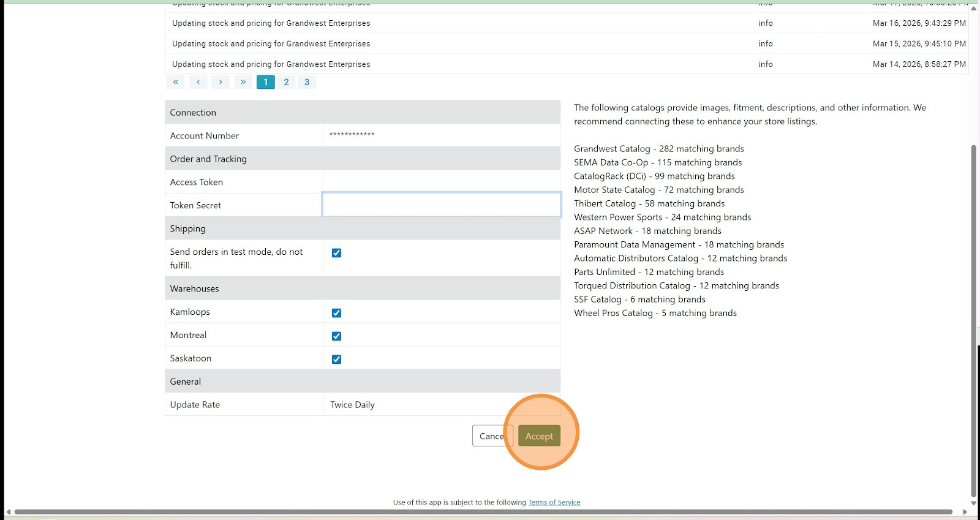The image size is (980, 520).
Task: Click the Connection section header
Action: pyautogui.click(x=363, y=112)
